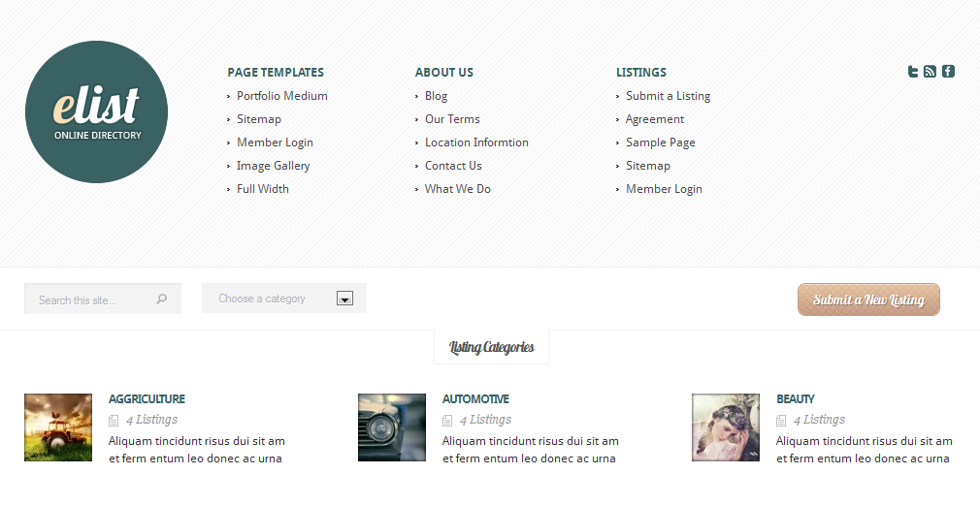
Task: Open the Twitter social icon
Action: click(913, 71)
